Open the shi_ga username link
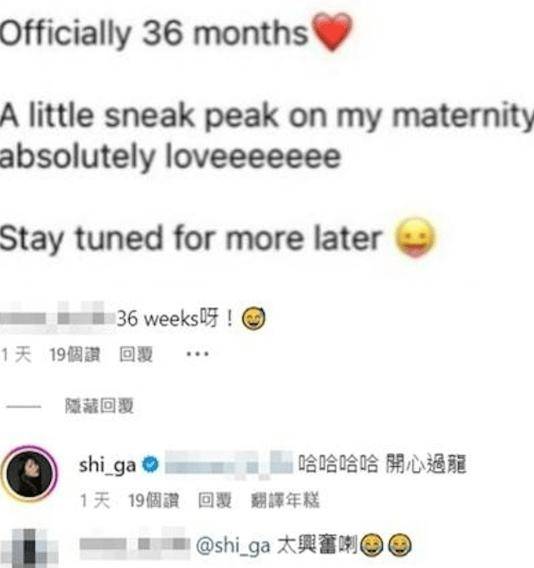Screen dimensions: 534x568 tap(107, 465)
